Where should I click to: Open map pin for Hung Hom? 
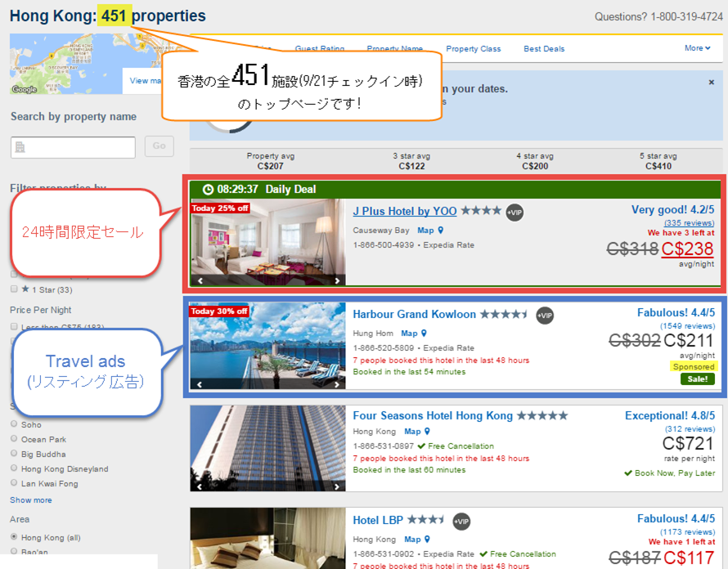(424, 334)
